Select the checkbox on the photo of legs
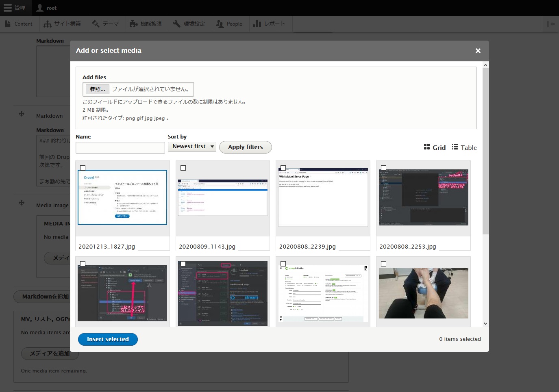The image size is (559, 392). 383,264
